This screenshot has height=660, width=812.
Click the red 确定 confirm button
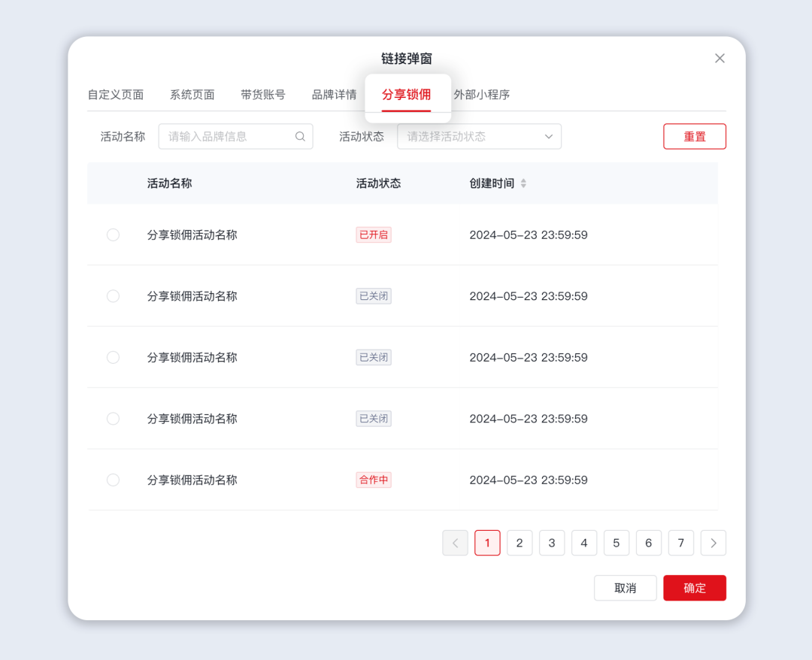click(694, 588)
